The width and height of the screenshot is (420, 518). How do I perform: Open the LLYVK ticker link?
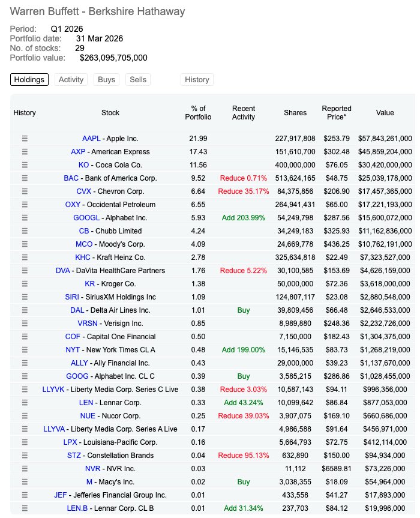coord(53,390)
